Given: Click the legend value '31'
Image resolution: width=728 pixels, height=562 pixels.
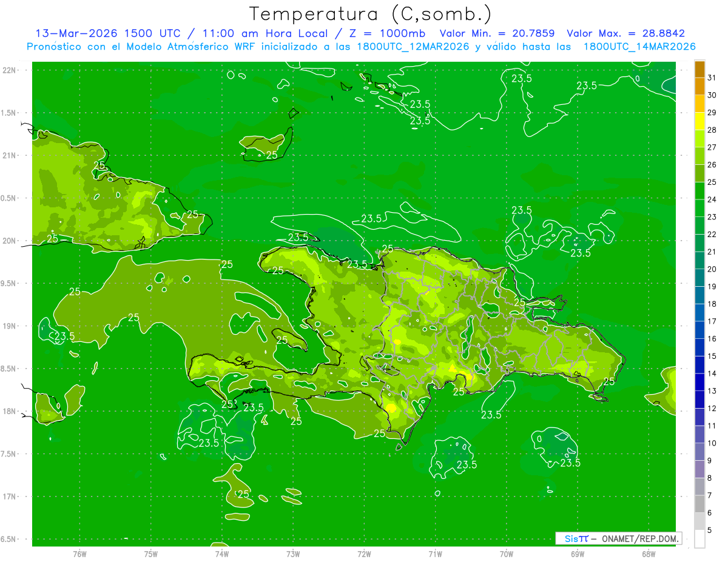Looking at the screenshot, I should [712, 78].
